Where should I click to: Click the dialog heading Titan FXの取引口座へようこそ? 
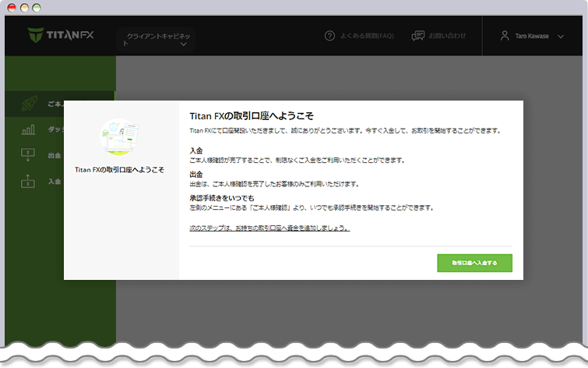(252, 116)
